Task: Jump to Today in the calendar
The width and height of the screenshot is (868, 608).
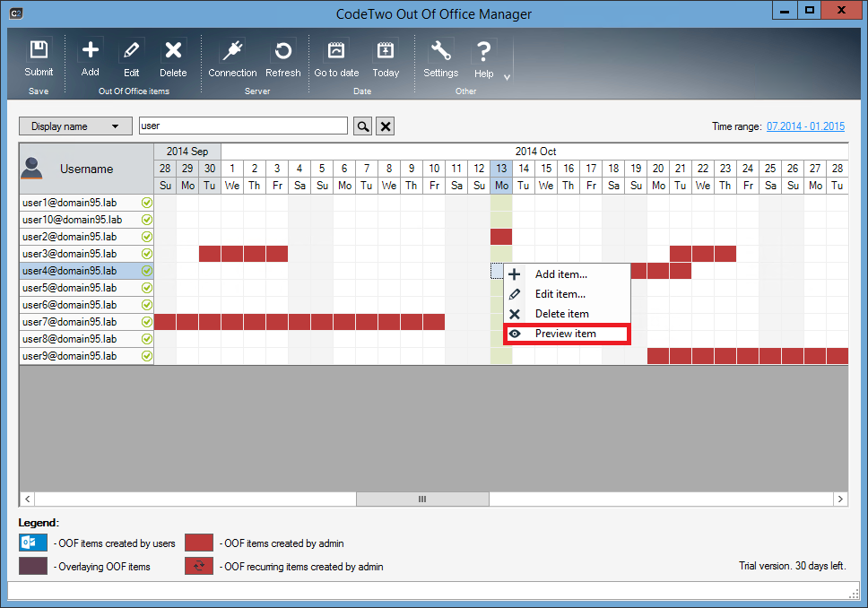Action: (x=386, y=58)
